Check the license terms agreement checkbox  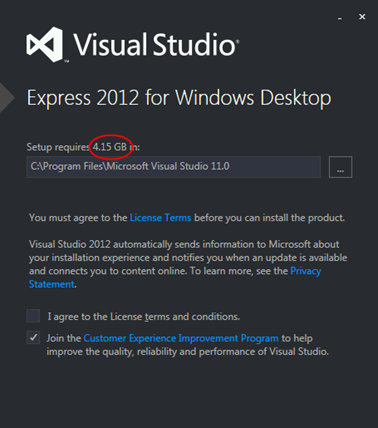[x=33, y=316]
